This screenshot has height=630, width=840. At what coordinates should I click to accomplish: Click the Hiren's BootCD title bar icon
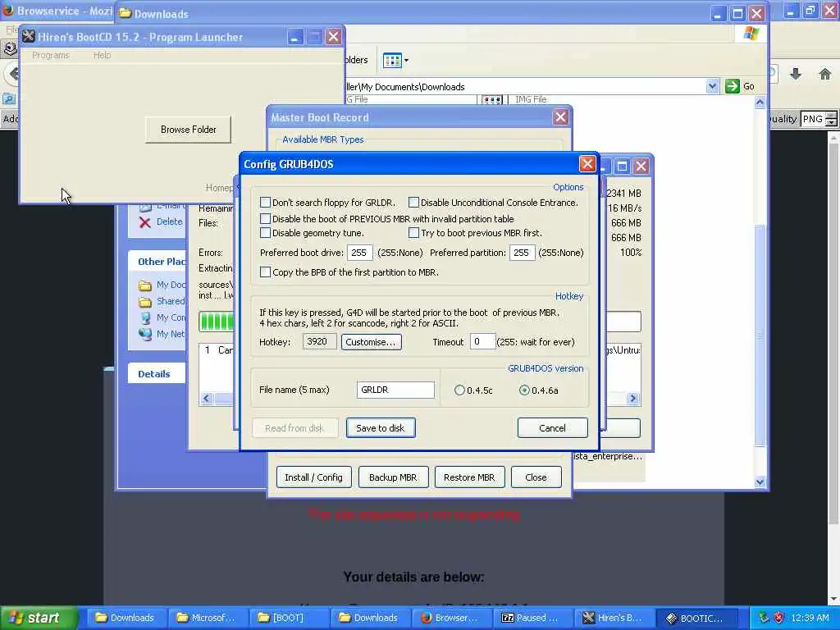click(x=29, y=36)
